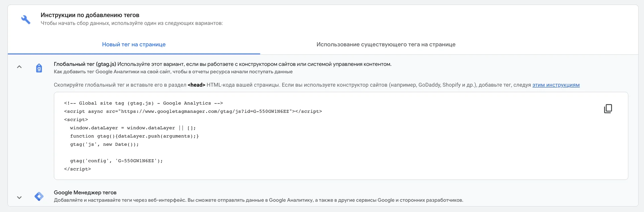Click the Инструкции по добавлению тегов title
644x212 pixels.
point(90,15)
